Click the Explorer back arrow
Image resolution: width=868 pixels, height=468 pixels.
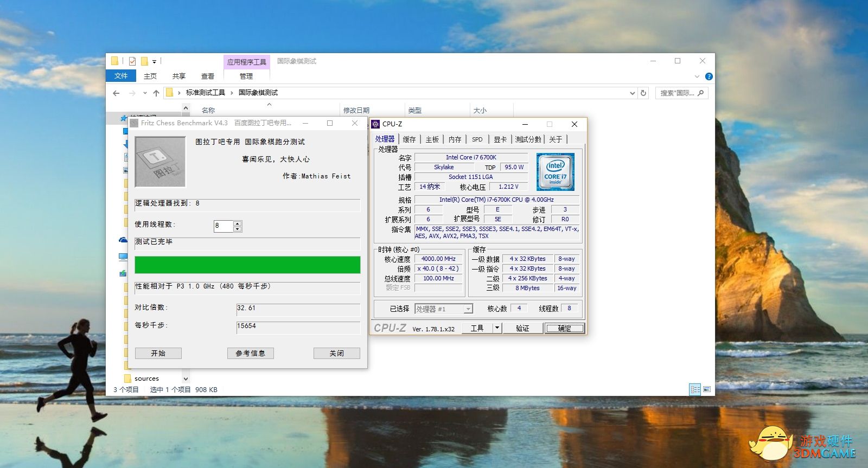point(116,93)
